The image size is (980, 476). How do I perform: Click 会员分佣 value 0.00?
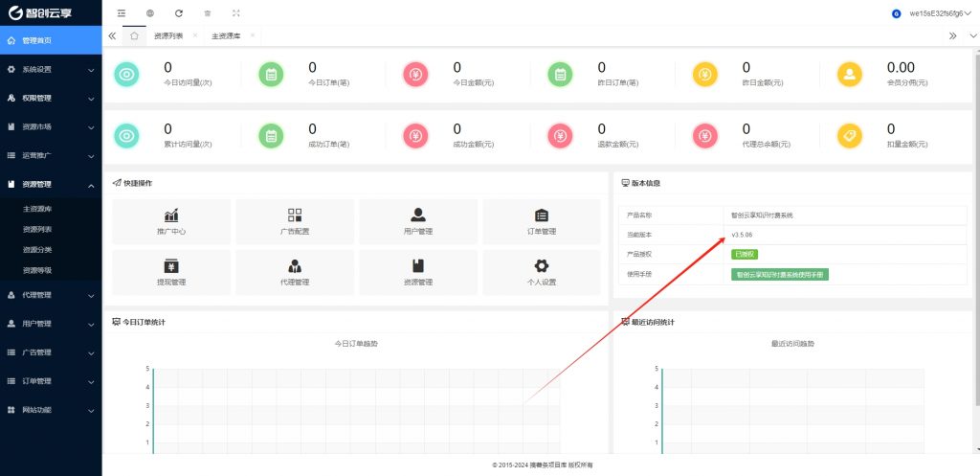point(901,68)
